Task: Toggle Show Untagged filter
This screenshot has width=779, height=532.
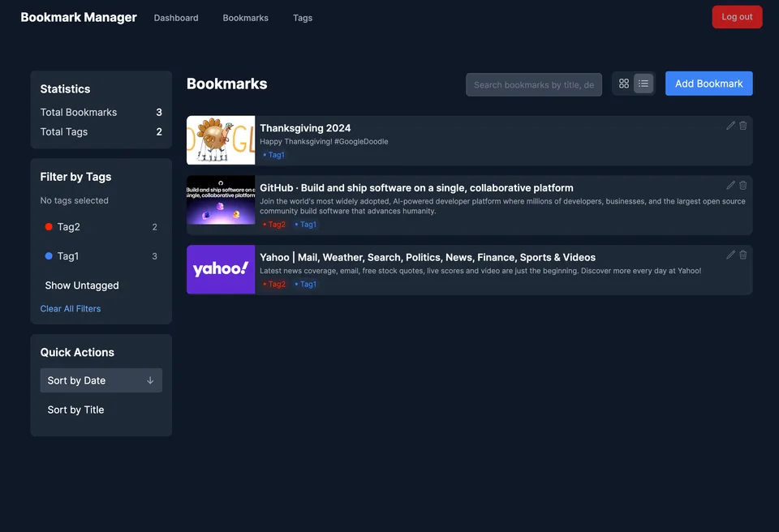Action: tap(101, 285)
